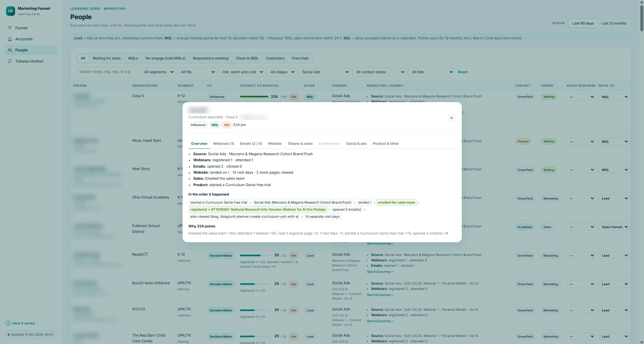Switch to the Webinars (1) tab

coord(223,143)
